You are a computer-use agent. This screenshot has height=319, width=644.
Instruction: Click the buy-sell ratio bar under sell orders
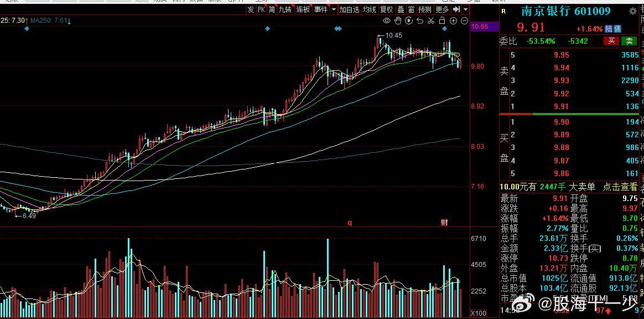(x=569, y=114)
